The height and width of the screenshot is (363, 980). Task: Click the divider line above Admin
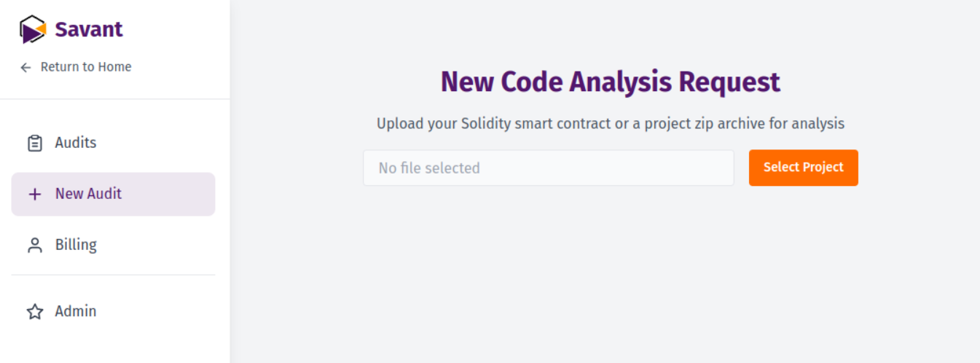pos(113,275)
